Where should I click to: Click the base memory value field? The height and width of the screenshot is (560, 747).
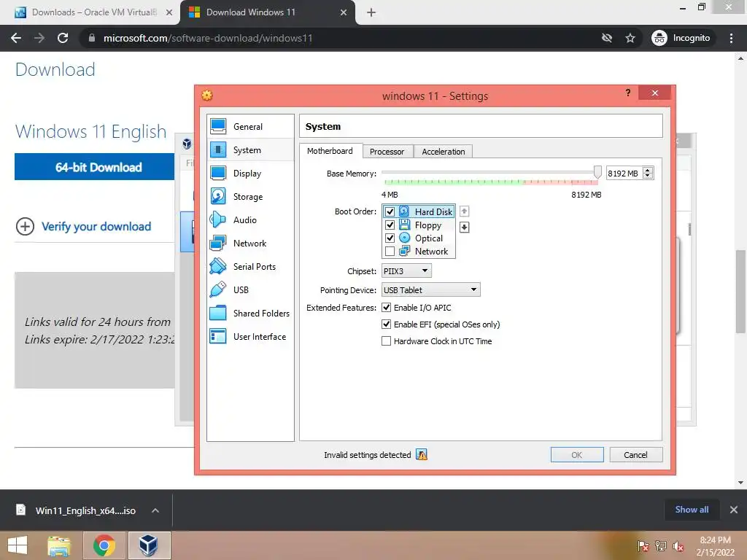click(x=624, y=174)
